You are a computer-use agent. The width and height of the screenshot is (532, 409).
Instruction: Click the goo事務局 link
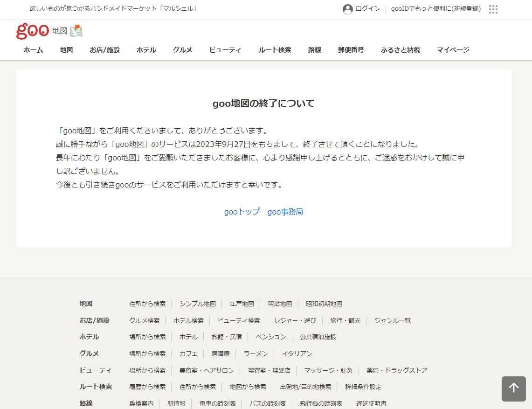285,211
